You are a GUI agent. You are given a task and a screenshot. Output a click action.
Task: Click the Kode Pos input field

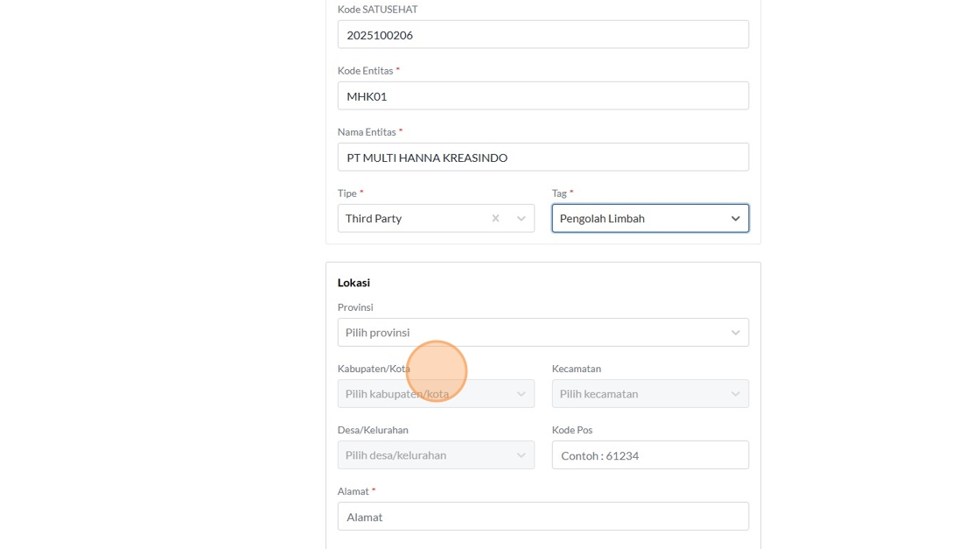pyautogui.click(x=650, y=455)
